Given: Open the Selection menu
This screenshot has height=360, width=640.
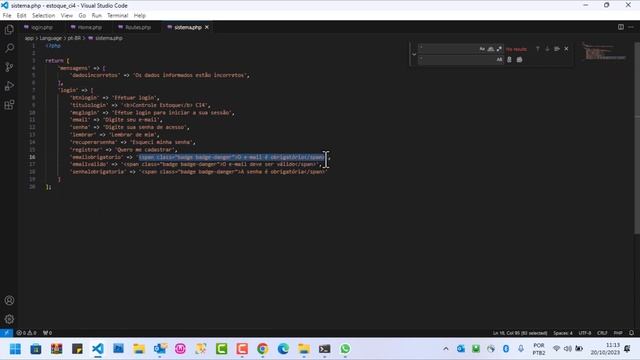Looking at the screenshot, I should pos(43,16).
